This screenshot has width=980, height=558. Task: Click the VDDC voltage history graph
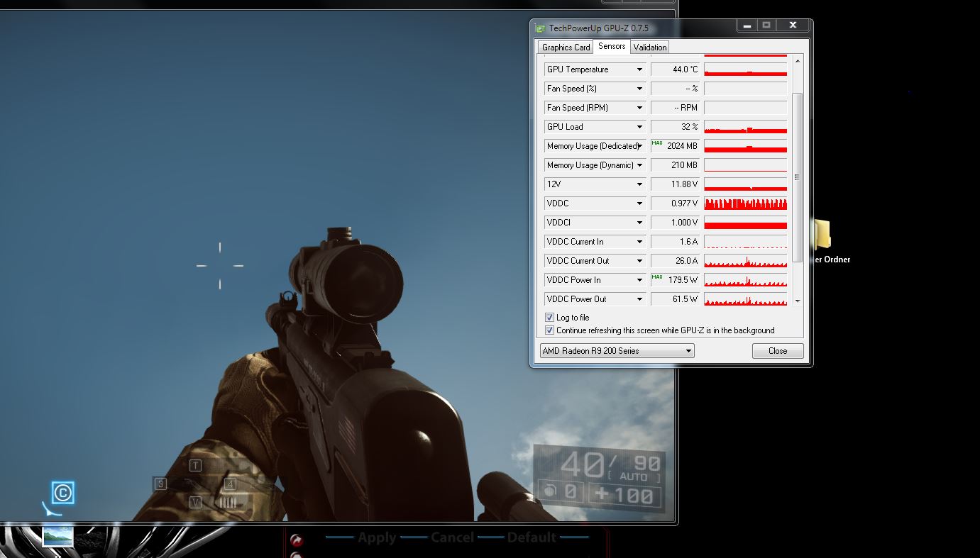pos(745,203)
